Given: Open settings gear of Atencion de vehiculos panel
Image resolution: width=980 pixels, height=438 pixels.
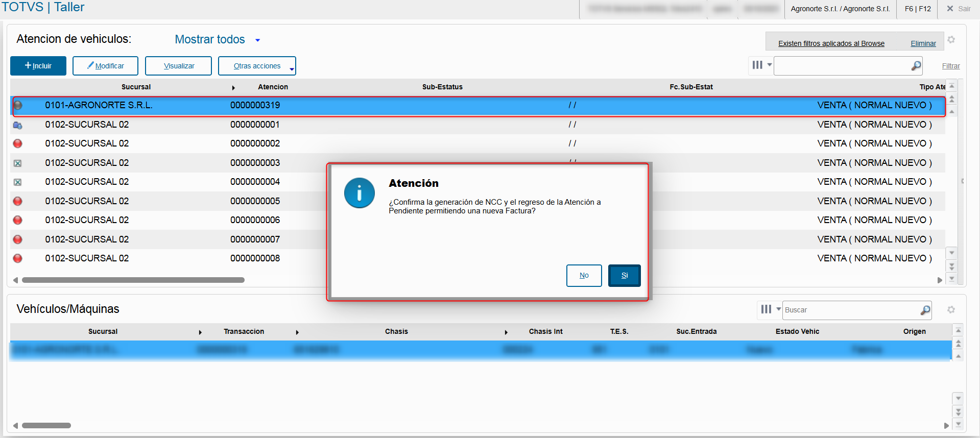Looking at the screenshot, I should [x=951, y=39].
